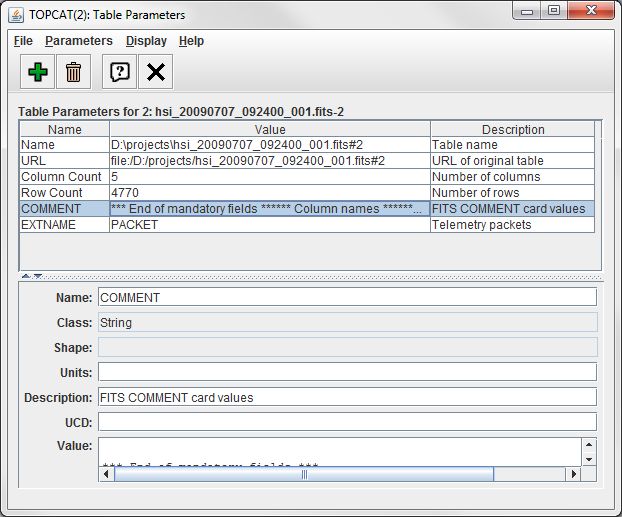Click the Value column header
The width and height of the screenshot is (622, 517).
(x=270, y=129)
